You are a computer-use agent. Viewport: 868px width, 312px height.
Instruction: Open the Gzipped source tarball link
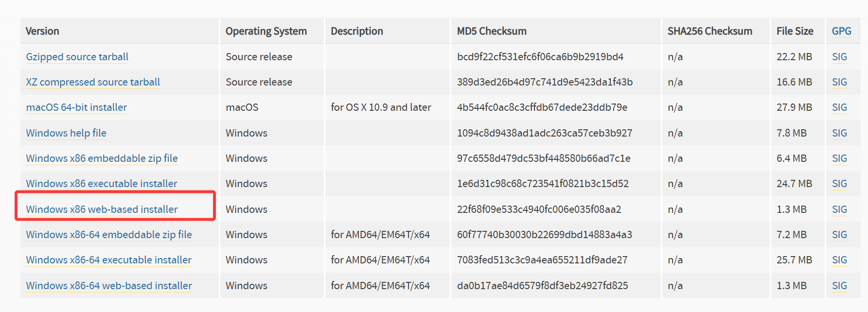77,57
